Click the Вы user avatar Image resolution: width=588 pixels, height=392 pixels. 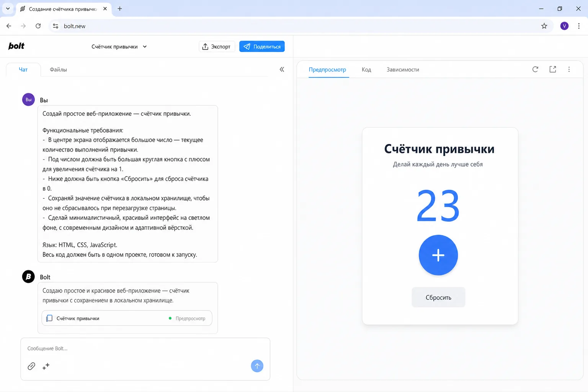coord(28,100)
